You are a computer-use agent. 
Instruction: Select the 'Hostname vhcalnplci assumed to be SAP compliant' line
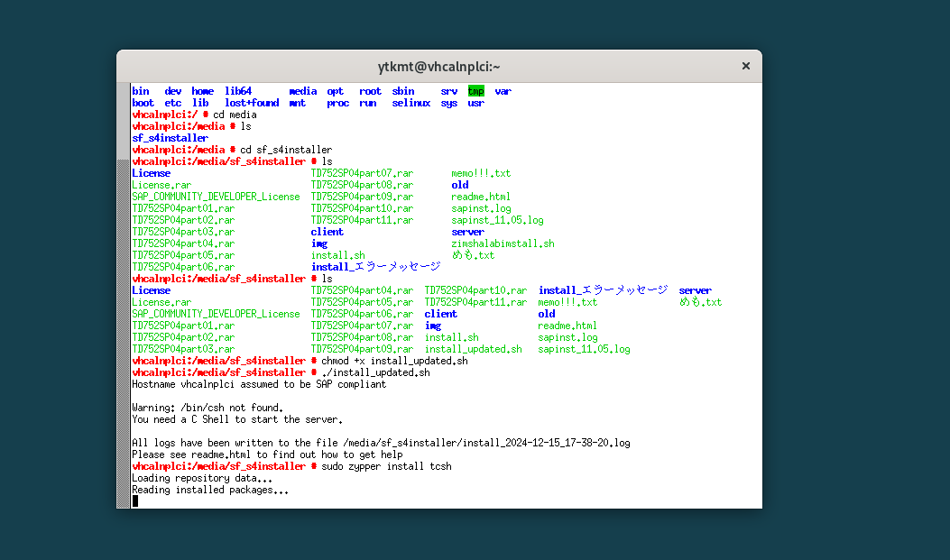[x=259, y=384]
